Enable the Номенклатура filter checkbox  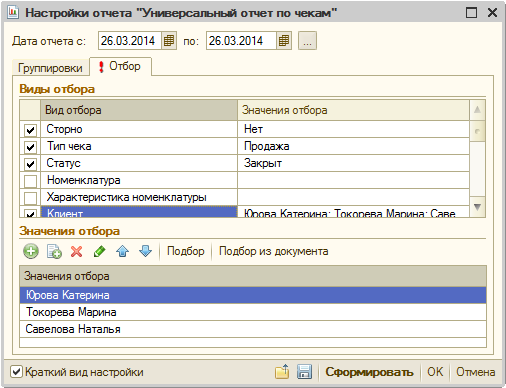(30, 181)
